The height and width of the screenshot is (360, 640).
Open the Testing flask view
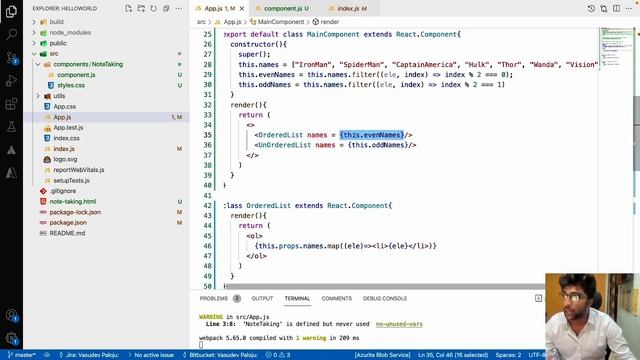tap(11, 127)
